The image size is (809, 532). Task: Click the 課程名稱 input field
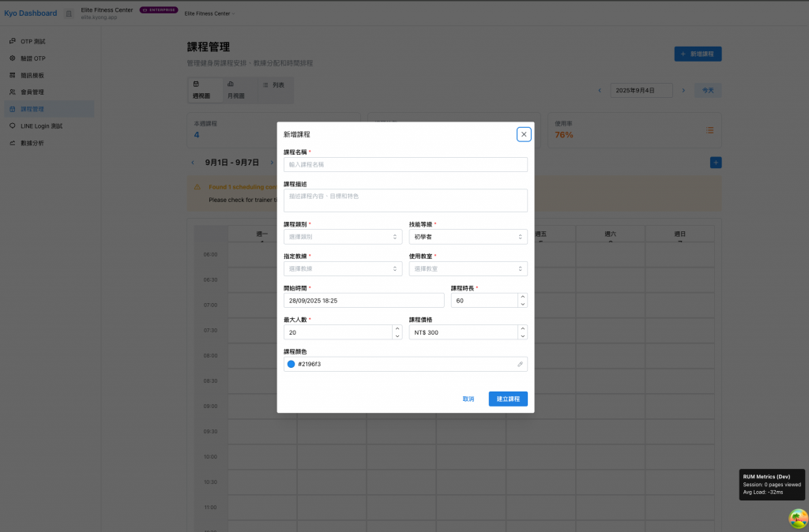pyautogui.click(x=405, y=164)
